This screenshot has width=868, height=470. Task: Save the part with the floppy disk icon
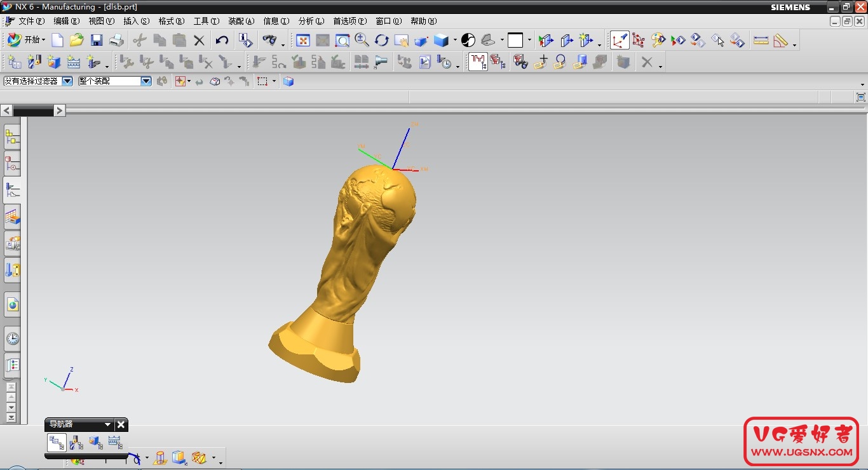pyautogui.click(x=97, y=40)
